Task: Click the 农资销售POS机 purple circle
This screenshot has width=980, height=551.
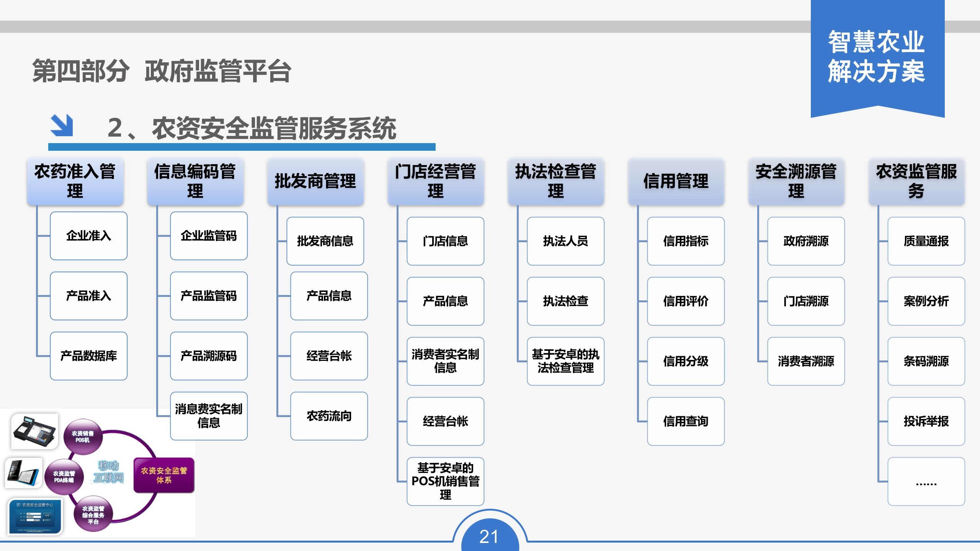Action: 83,437
